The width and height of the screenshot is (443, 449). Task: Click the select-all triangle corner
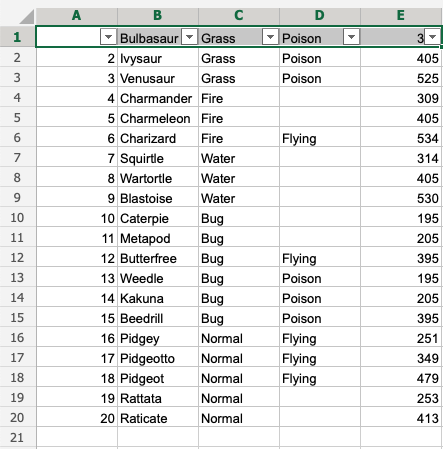27,16
